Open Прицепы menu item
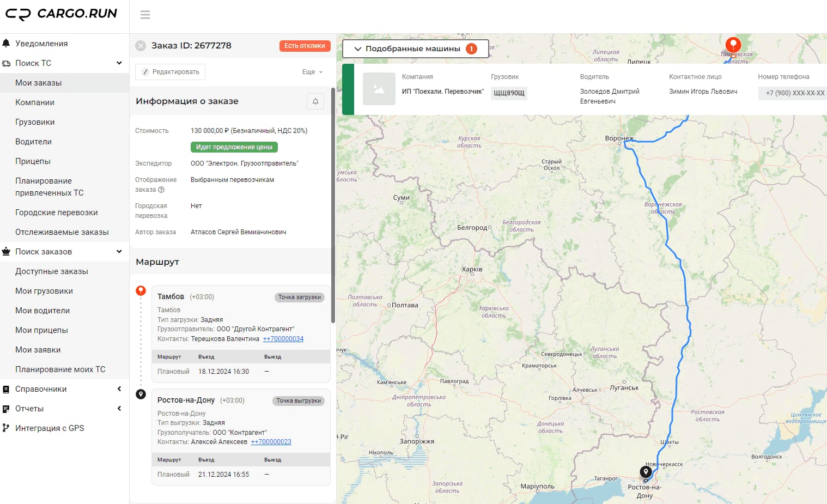This screenshot has height=504, width=827. tap(64, 161)
